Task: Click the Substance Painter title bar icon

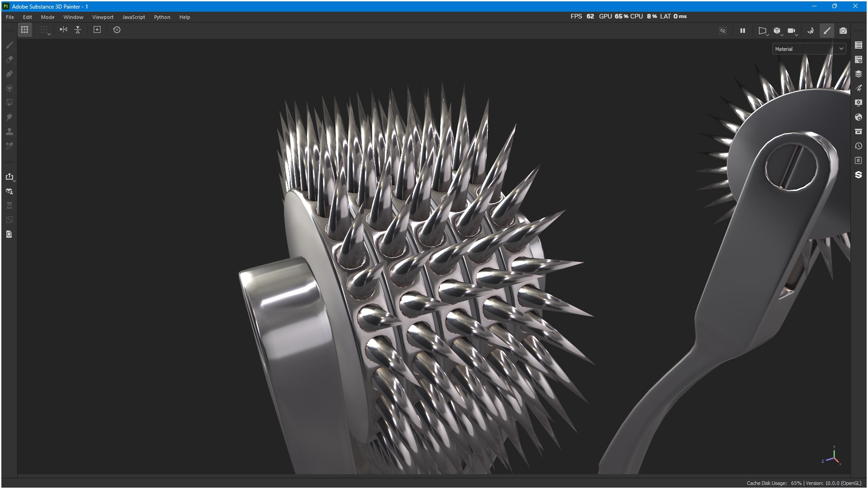Action: tap(6, 6)
